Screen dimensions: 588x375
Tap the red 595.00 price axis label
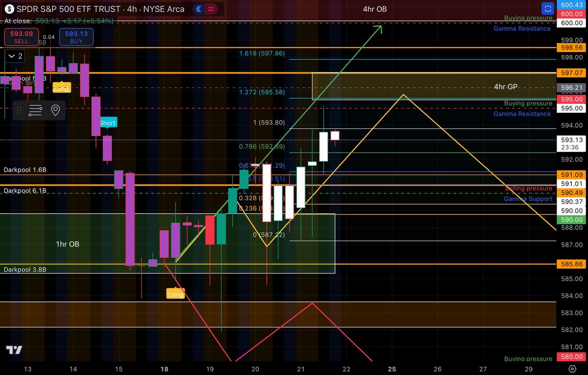pos(571,98)
